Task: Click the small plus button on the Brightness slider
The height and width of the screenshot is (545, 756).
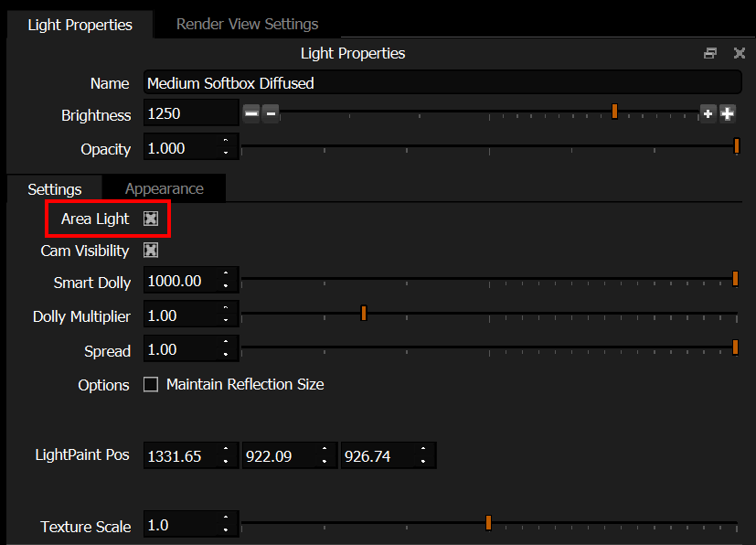Action: tap(708, 113)
